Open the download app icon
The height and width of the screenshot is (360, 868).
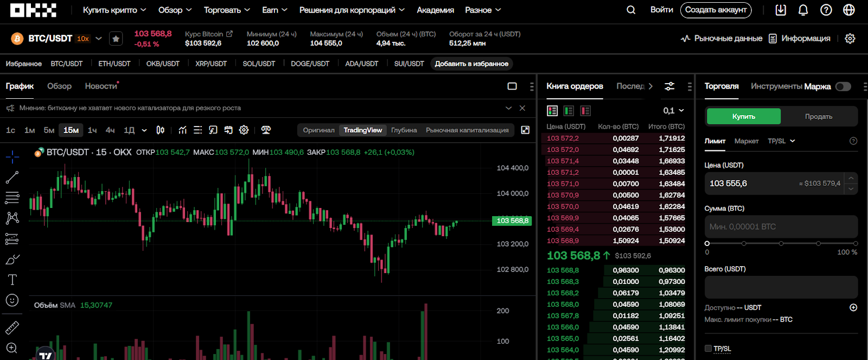[781, 10]
